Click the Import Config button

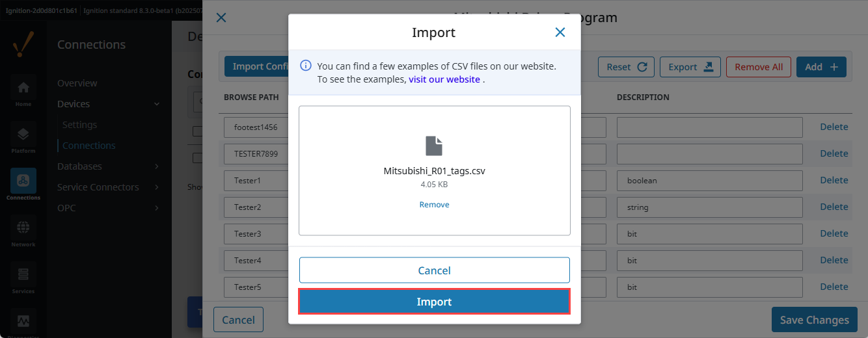tap(256, 66)
